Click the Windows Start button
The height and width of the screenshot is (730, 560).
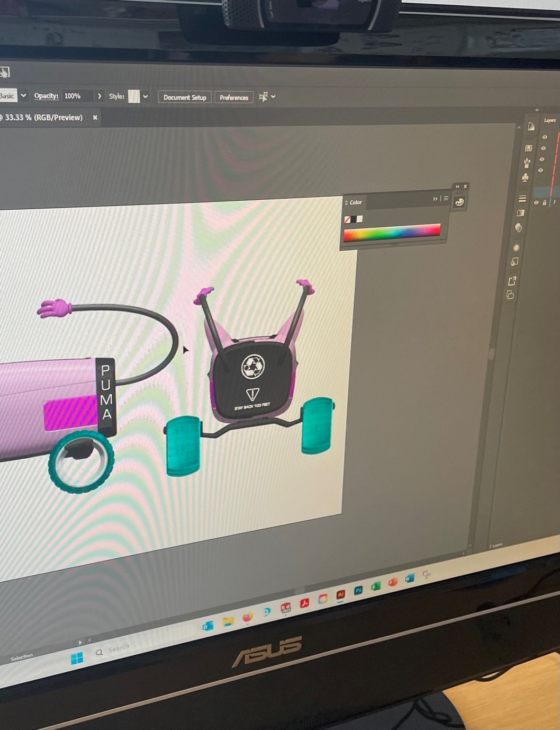point(77,658)
